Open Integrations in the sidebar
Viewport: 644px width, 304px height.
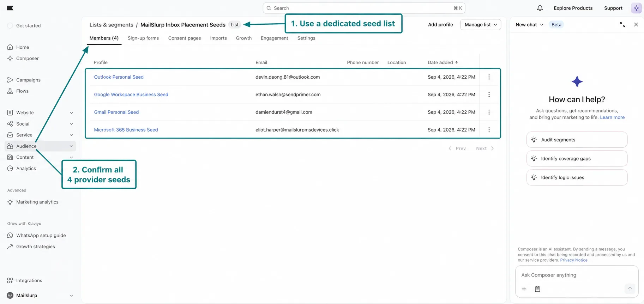tap(29, 281)
